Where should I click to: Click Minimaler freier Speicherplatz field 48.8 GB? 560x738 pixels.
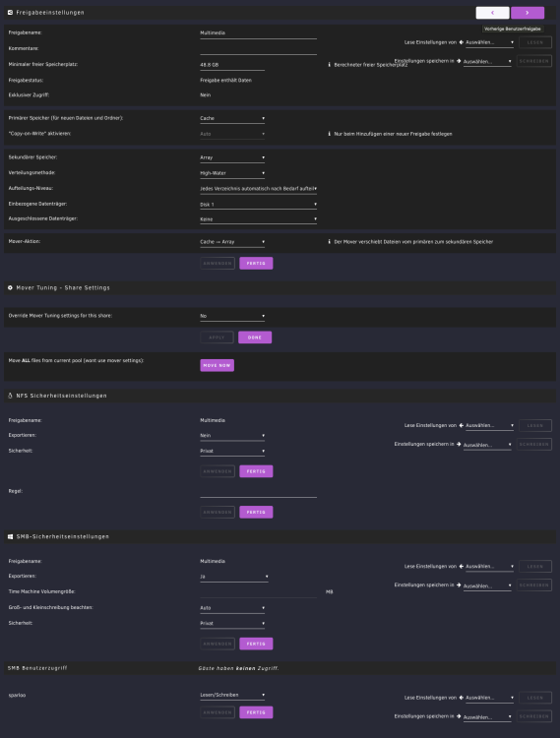[x=232, y=65]
